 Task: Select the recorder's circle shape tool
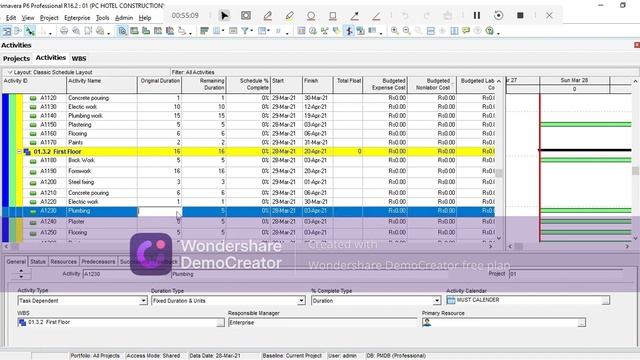pos(311,16)
